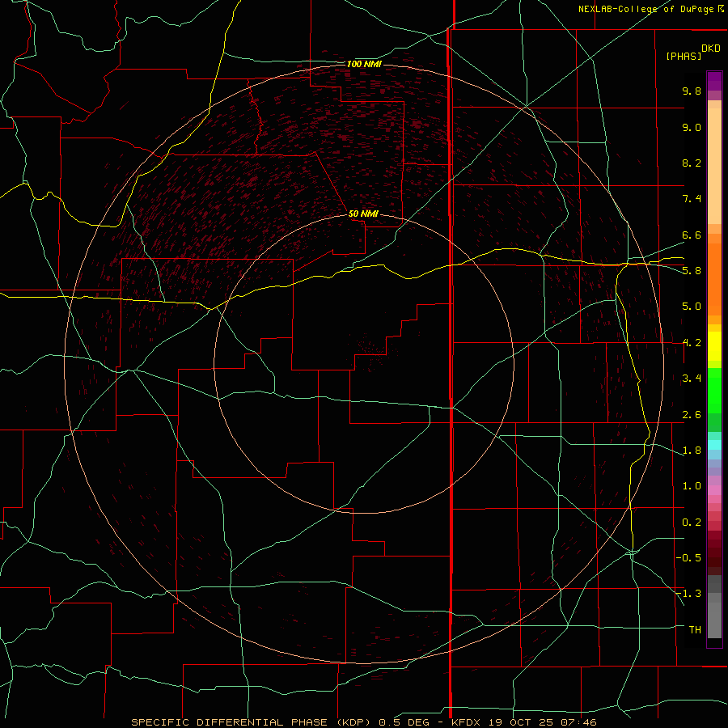Pick the purple band atop the color bar
728x728 pixels.
[x=714, y=81]
